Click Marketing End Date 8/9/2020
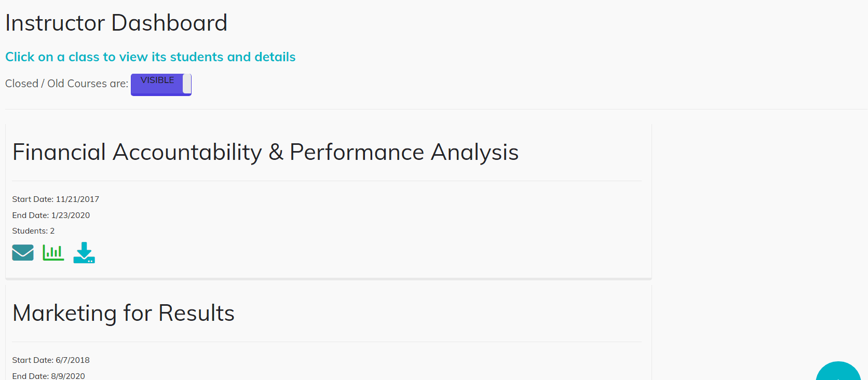Image resolution: width=868 pixels, height=380 pixels. 49,376
